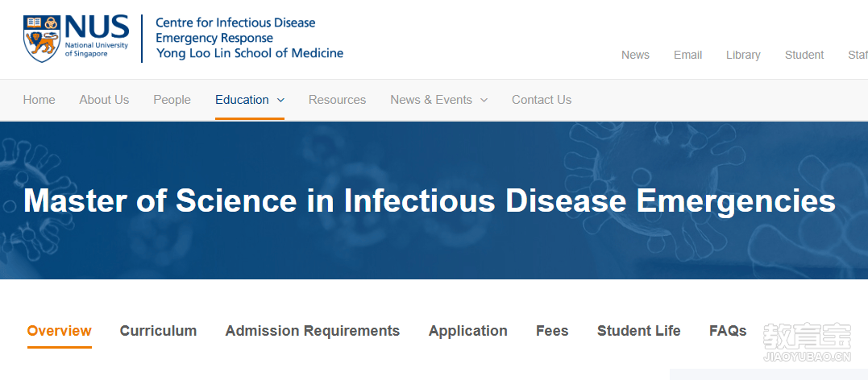The width and height of the screenshot is (868, 380).
Task: Switch to the FAQs tab
Action: click(728, 331)
